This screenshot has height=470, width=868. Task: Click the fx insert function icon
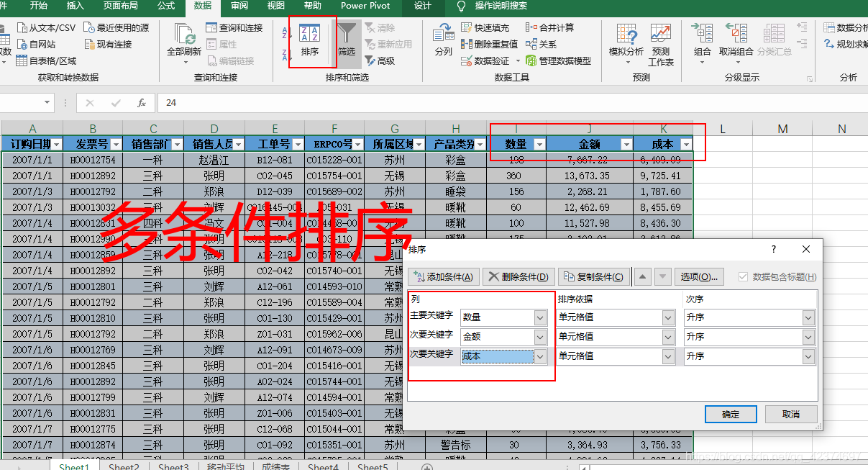click(x=142, y=103)
